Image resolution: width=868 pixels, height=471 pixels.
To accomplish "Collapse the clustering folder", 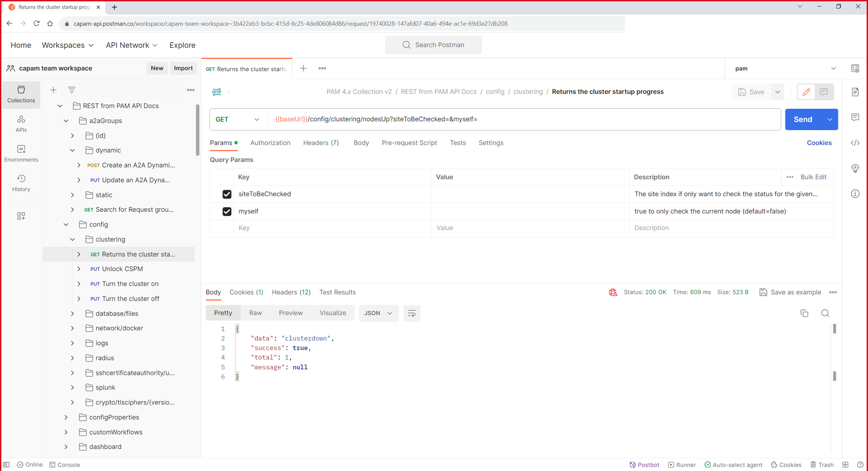I will pos(72,239).
